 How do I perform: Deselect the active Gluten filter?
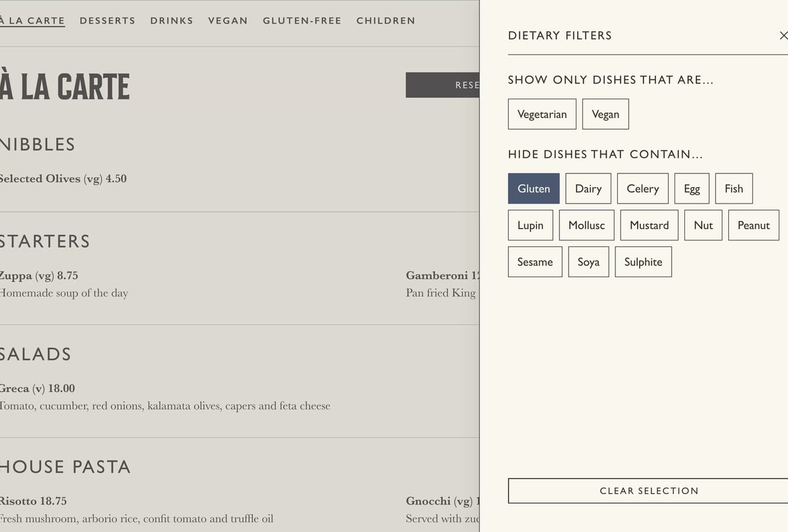click(533, 188)
